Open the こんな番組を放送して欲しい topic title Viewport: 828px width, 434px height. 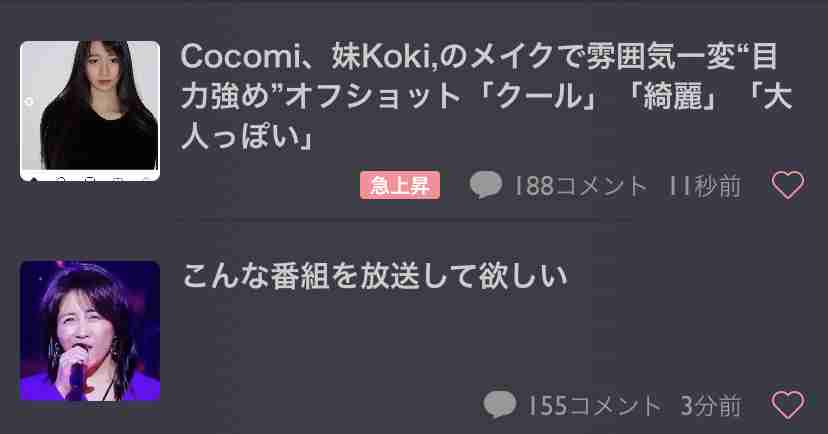tap(374, 276)
